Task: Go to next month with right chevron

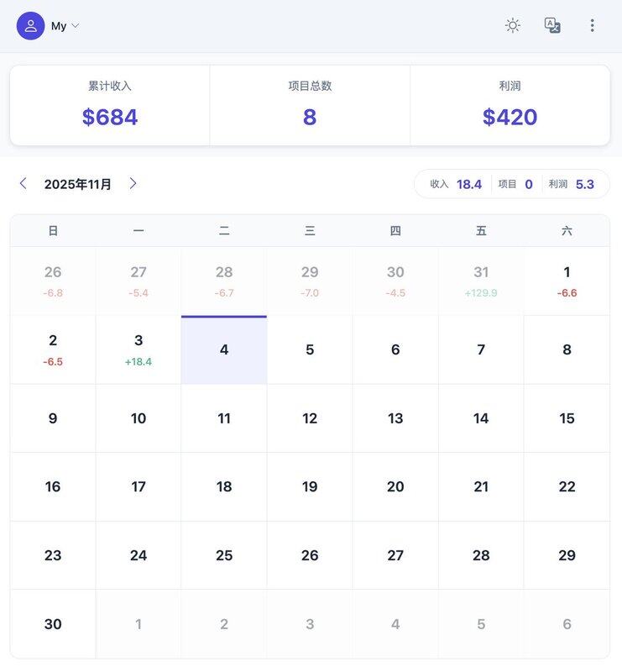Action: click(133, 183)
